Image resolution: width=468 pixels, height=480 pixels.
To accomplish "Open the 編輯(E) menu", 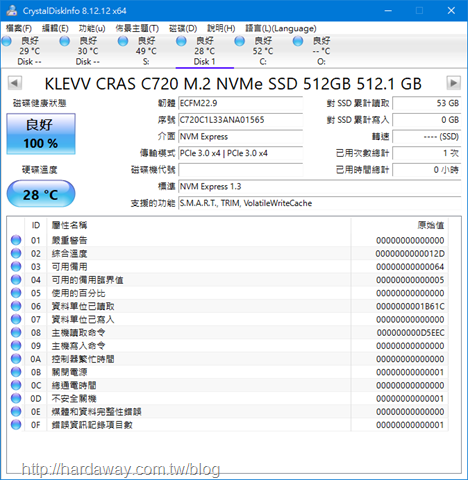I will pos(55,28).
